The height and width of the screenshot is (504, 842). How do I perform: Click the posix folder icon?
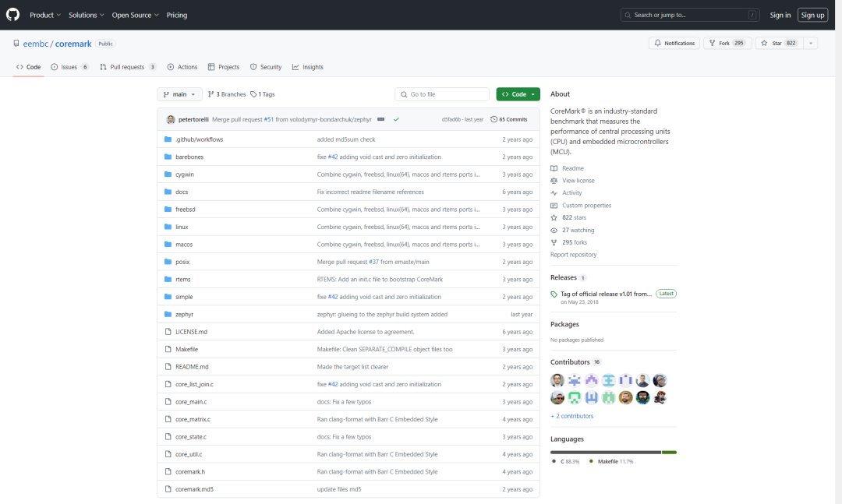tap(168, 262)
